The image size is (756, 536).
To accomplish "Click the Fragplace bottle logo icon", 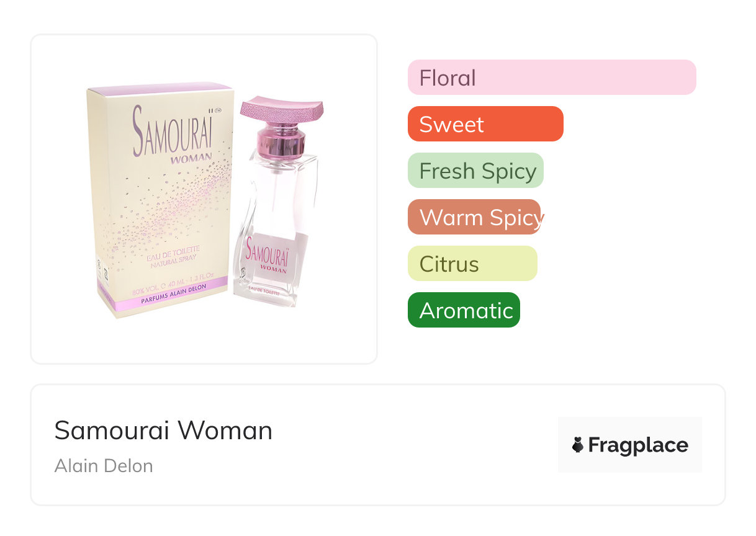I will (578, 445).
